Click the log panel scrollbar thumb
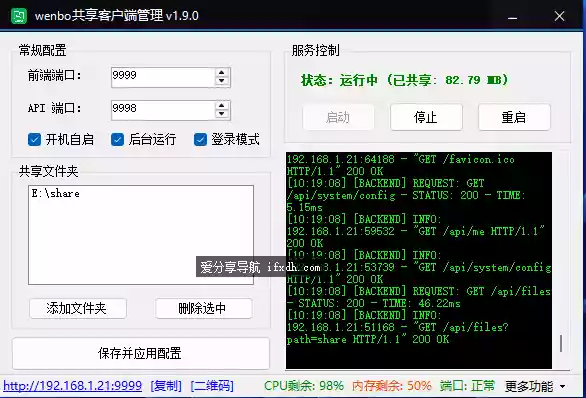This screenshot has height=398, width=586. pyautogui.click(x=561, y=343)
